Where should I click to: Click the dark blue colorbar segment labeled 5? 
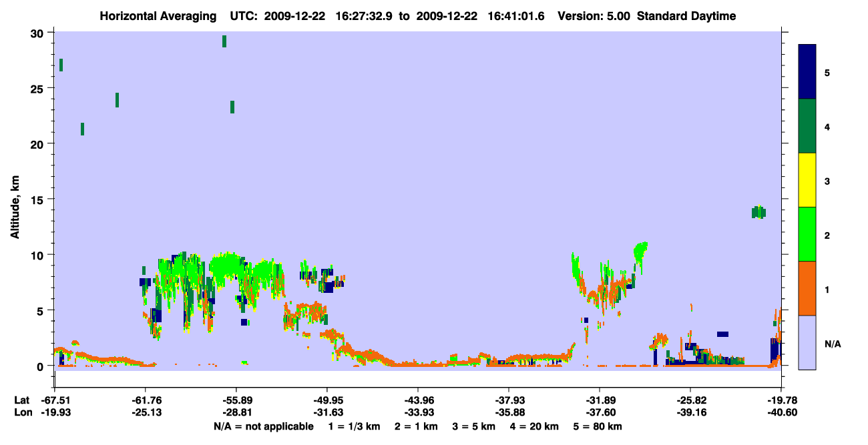807,72
